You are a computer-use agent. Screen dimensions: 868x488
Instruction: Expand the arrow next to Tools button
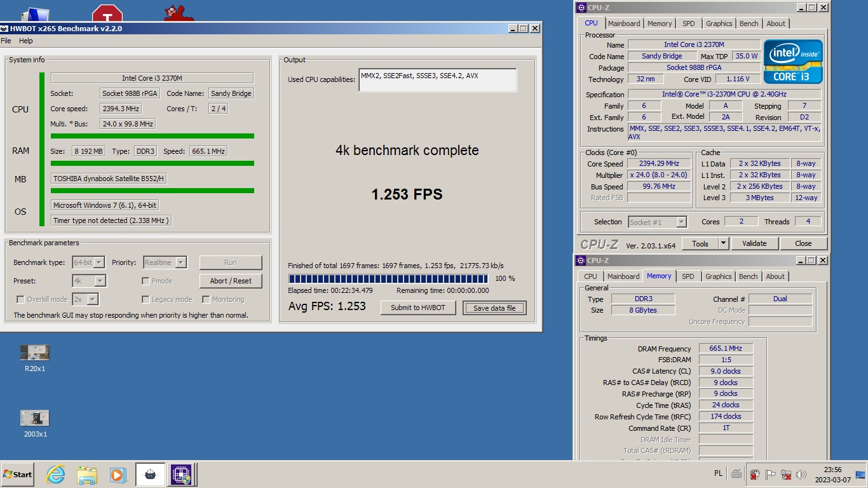click(x=723, y=243)
